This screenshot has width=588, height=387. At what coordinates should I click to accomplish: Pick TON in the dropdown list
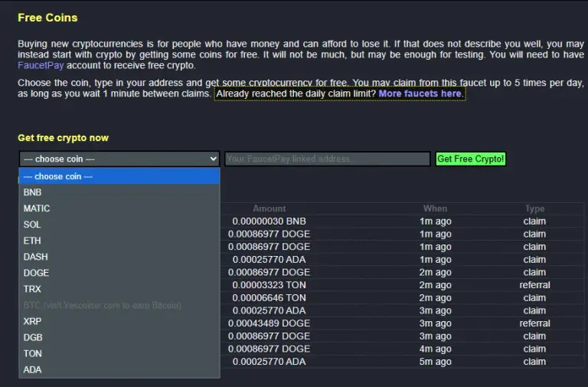point(119,353)
